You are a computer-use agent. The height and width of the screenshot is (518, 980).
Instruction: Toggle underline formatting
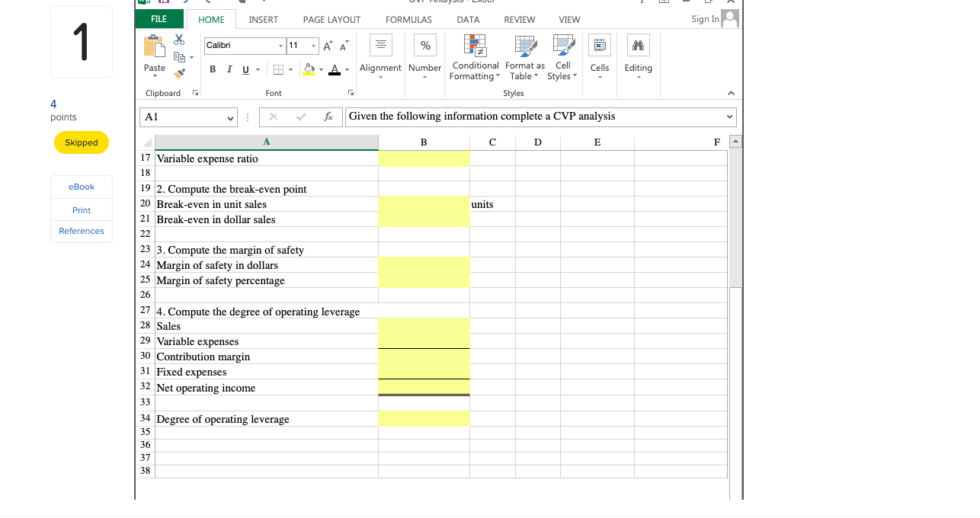tap(244, 69)
